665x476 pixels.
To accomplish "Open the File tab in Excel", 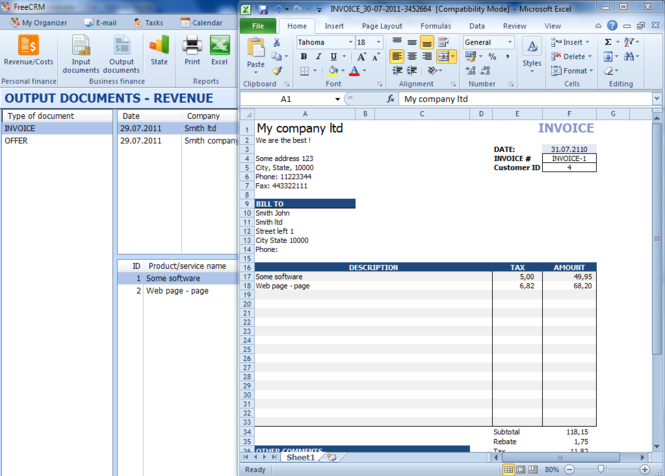I will click(x=258, y=26).
